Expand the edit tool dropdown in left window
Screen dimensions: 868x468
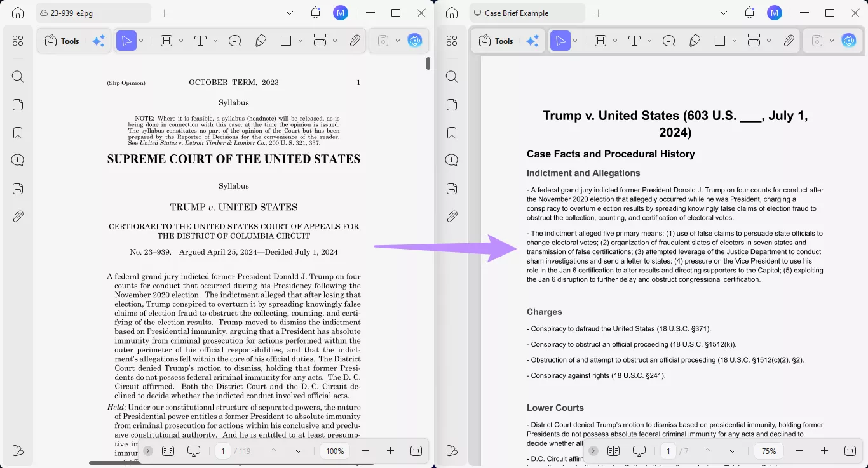(181, 41)
